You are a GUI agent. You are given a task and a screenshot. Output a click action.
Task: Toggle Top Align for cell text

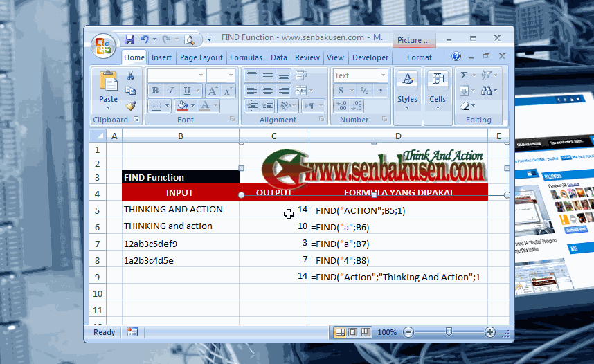coord(252,75)
